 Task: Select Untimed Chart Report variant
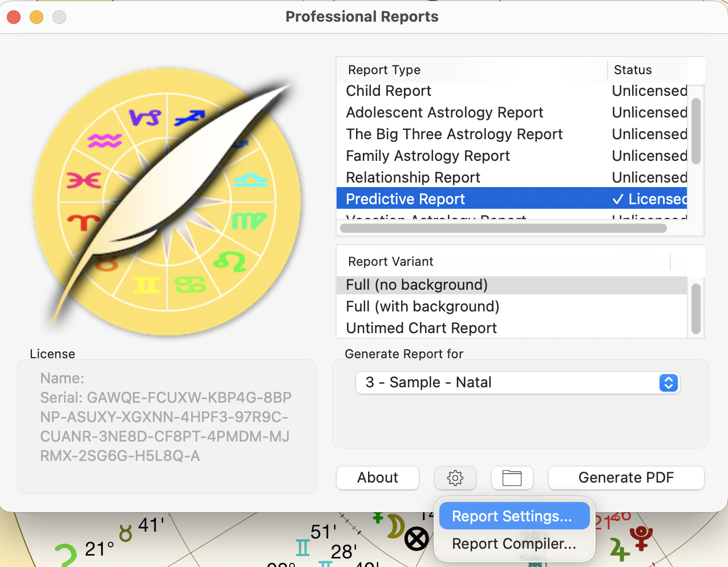click(x=512, y=328)
